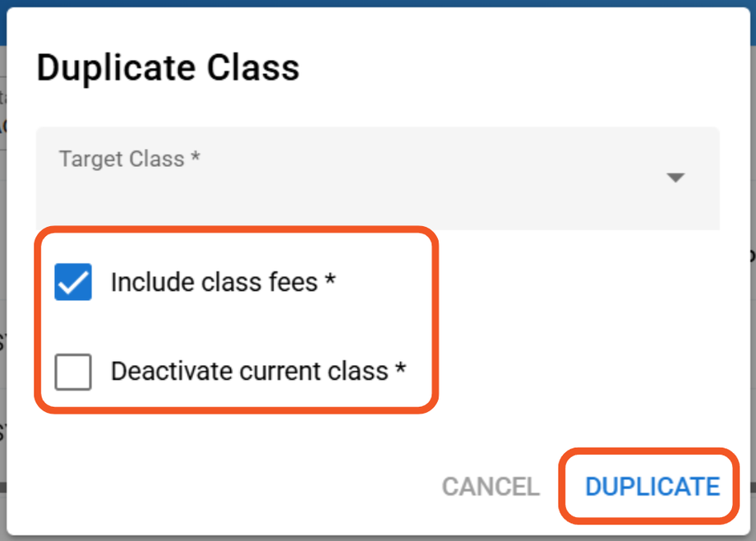Click the empty checkbox square icon
This screenshot has height=541, width=756.
click(73, 372)
